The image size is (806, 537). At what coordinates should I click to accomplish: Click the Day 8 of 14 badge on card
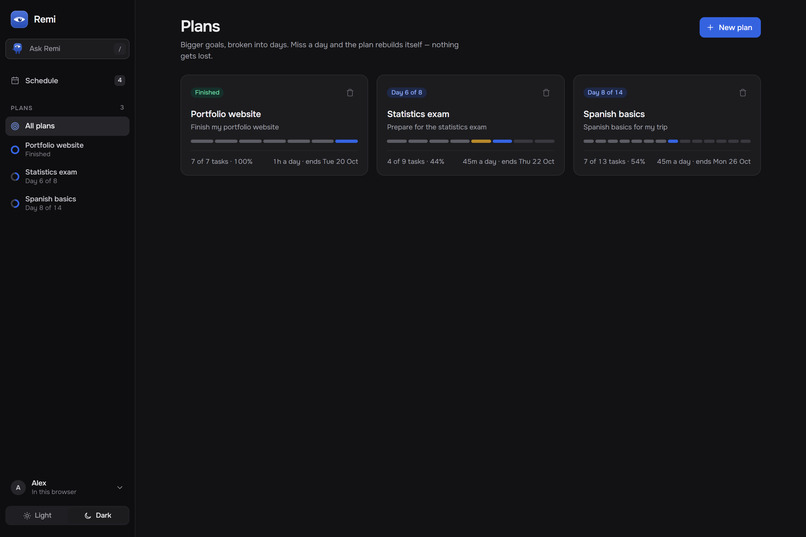click(605, 92)
